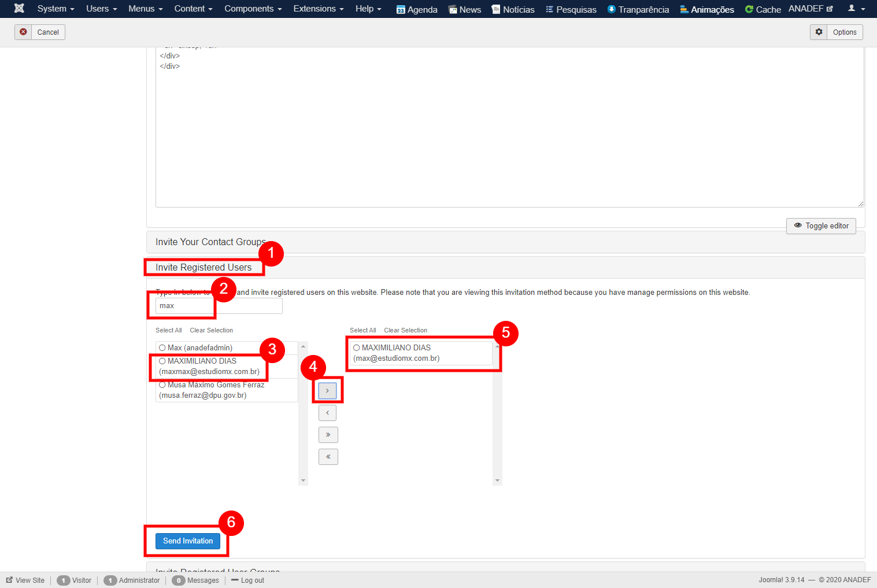The width and height of the screenshot is (877, 588).
Task: Open the Agenda calendar shortcut
Action: point(416,9)
